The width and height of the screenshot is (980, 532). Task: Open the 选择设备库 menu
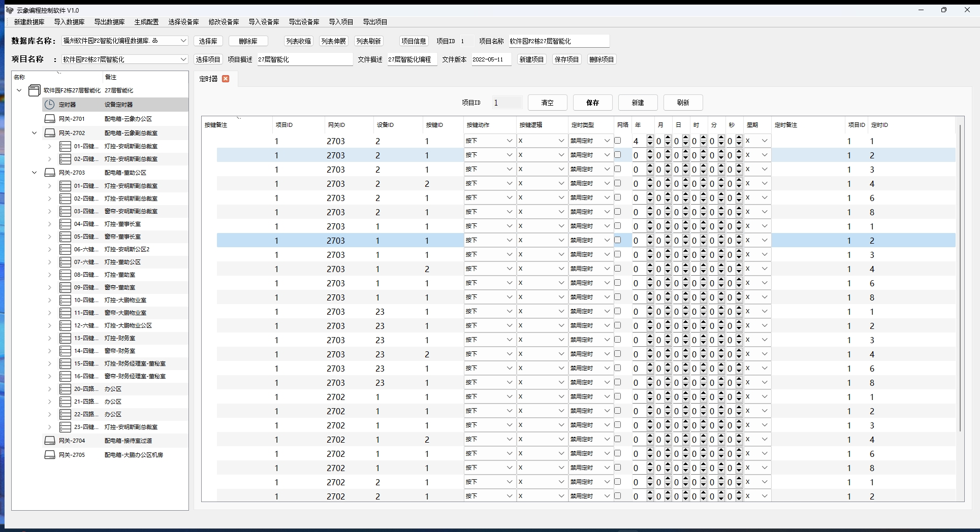(x=183, y=22)
